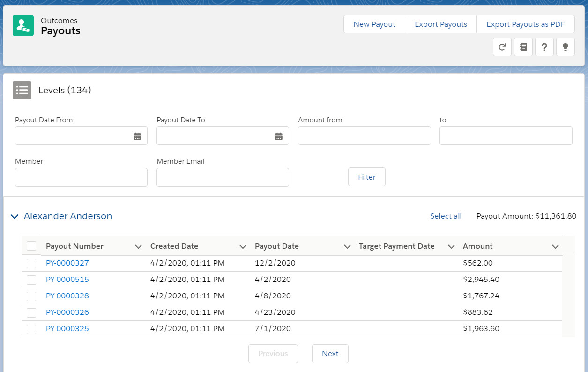588x372 pixels.
Task: Open calendar for Payout Date From
Action: point(137,136)
